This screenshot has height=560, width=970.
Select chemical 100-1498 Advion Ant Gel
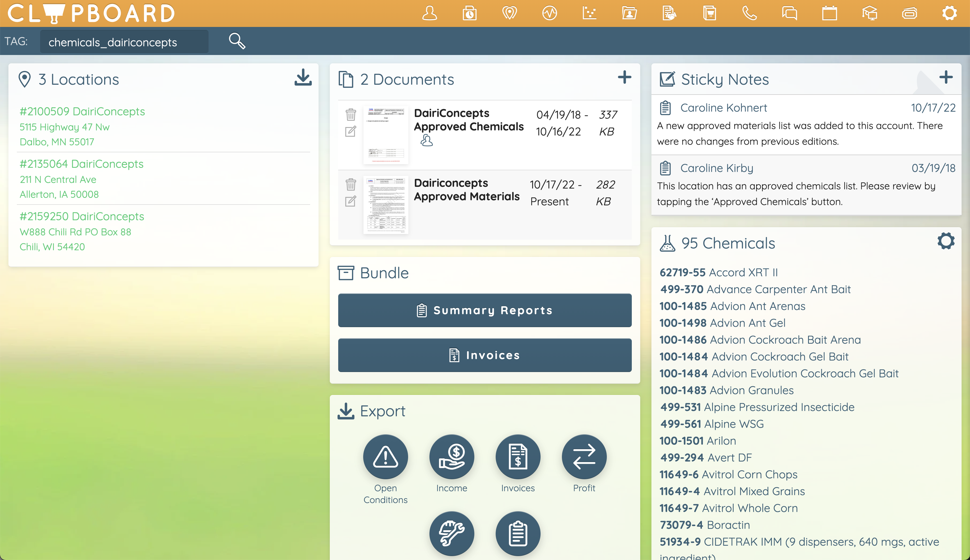(x=722, y=323)
